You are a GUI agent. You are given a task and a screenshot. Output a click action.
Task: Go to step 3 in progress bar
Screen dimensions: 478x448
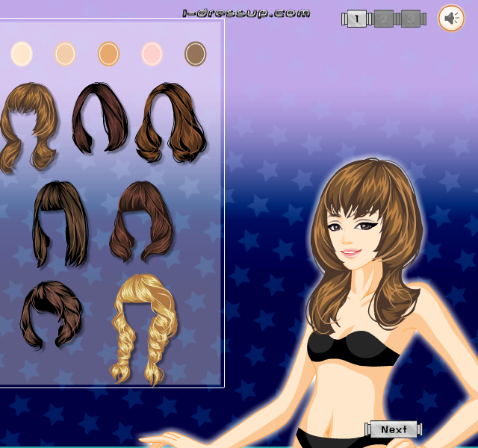(410, 19)
